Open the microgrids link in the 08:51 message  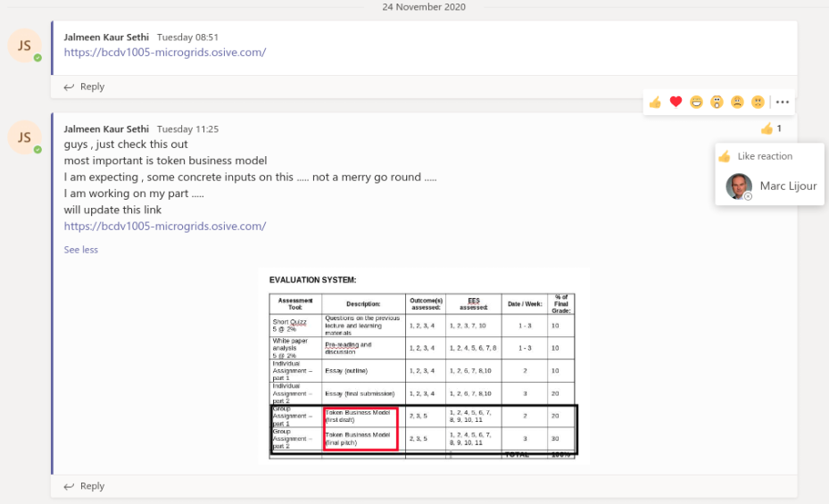(164, 53)
